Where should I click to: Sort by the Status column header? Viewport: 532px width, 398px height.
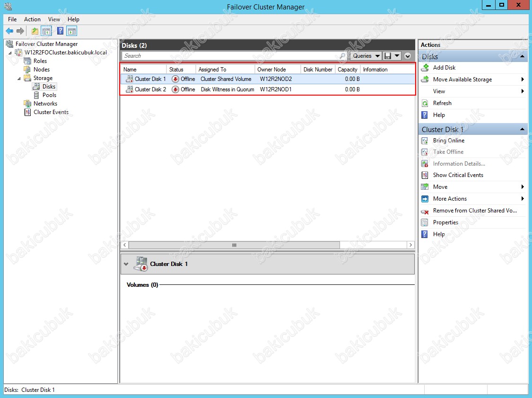pyautogui.click(x=181, y=70)
